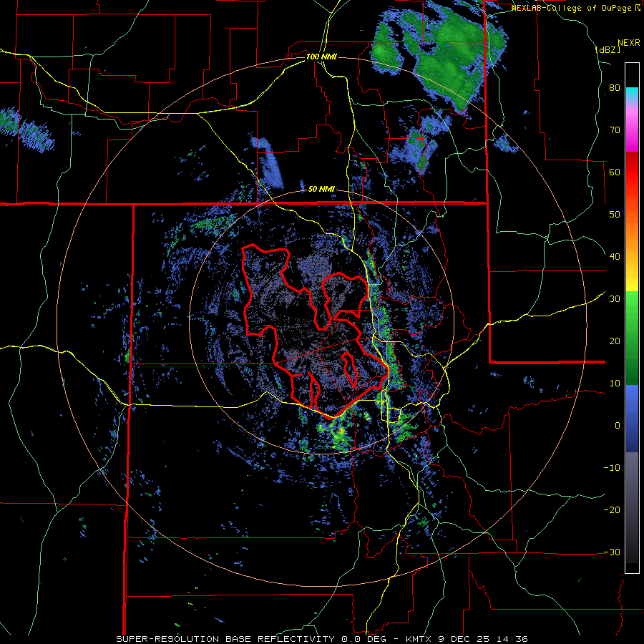
Task: Click the [dBZ] unit label
Action: click(x=608, y=49)
